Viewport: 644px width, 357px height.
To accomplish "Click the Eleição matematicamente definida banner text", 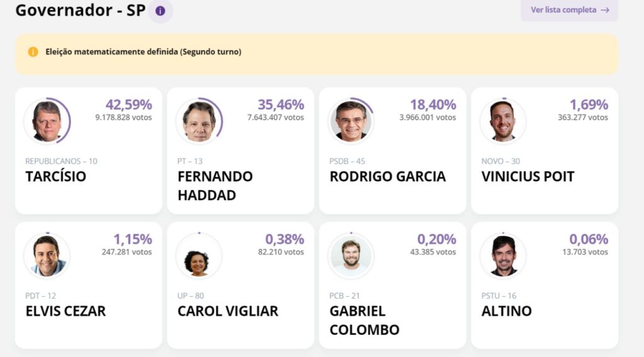I will point(143,52).
